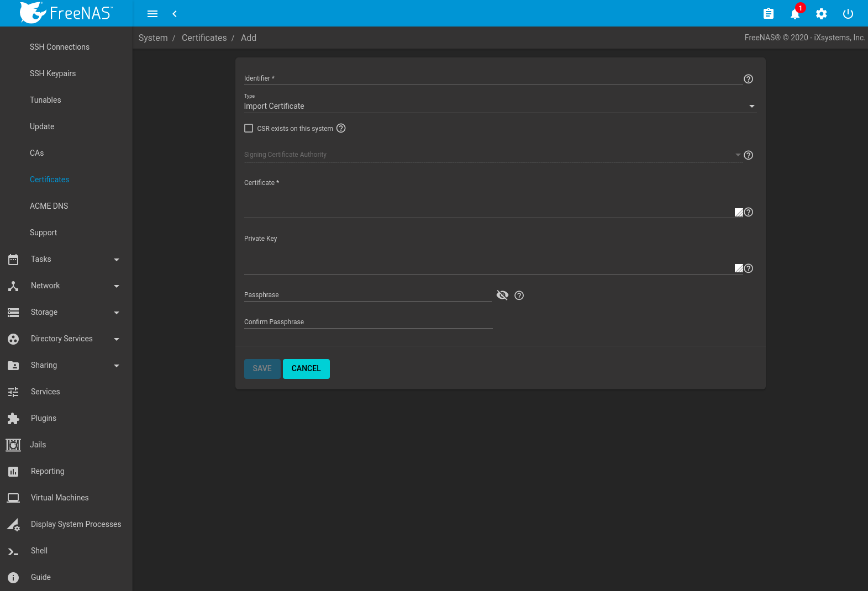Click the Cancel button
The image size is (868, 591).
(306, 368)
